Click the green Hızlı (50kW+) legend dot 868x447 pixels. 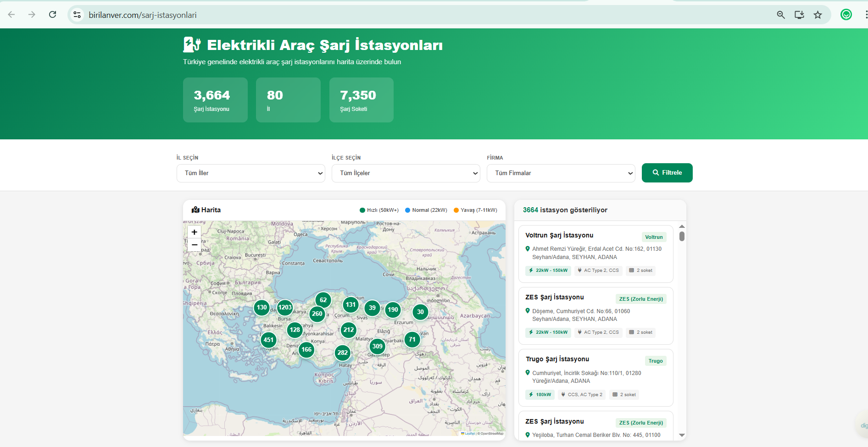pyautogui.click(x=362, y=210)
